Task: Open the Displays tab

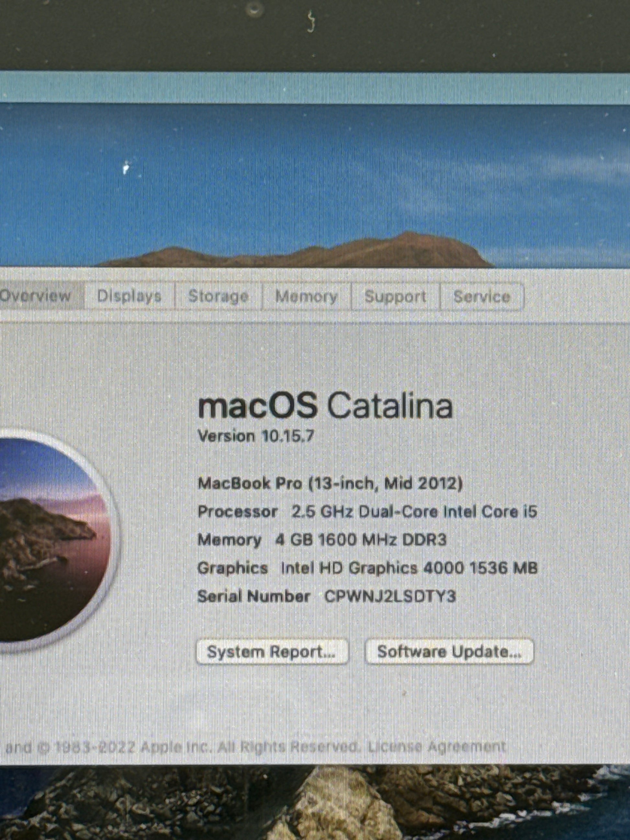Action: 129,296
